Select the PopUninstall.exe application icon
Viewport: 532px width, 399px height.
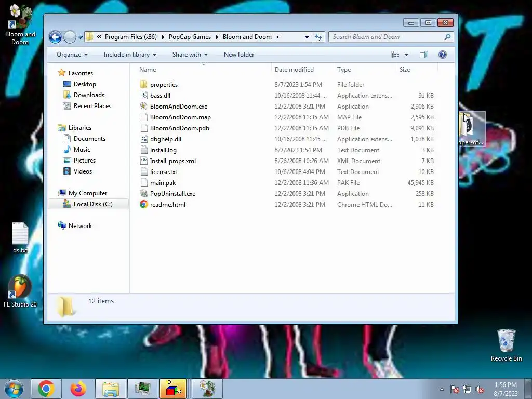coord(144,193)
